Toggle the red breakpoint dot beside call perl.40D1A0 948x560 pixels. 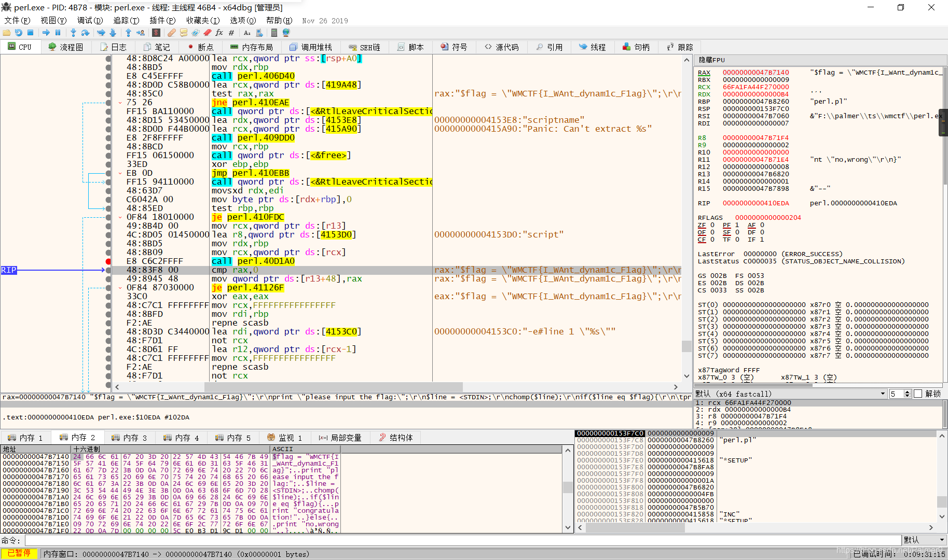(107, 261)
